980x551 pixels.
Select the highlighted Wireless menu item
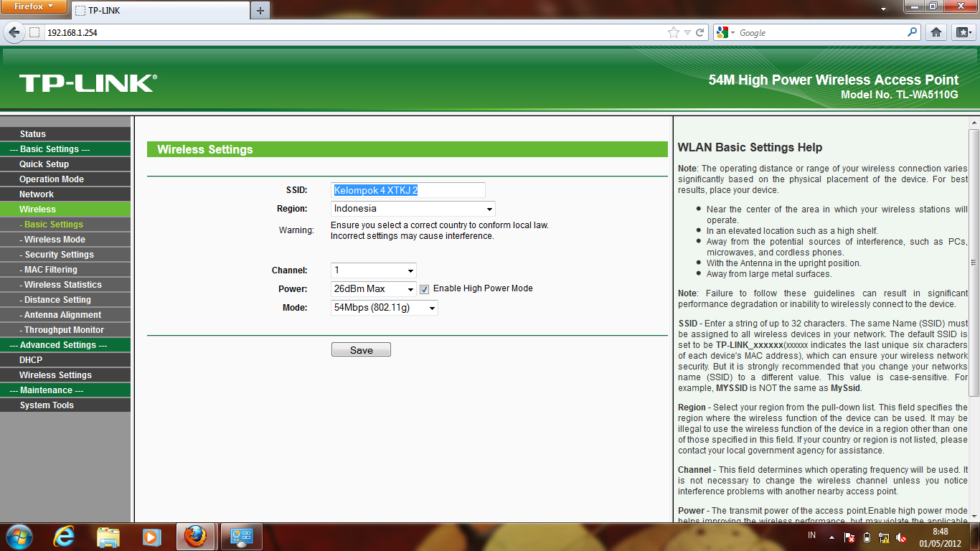[65, 209]
